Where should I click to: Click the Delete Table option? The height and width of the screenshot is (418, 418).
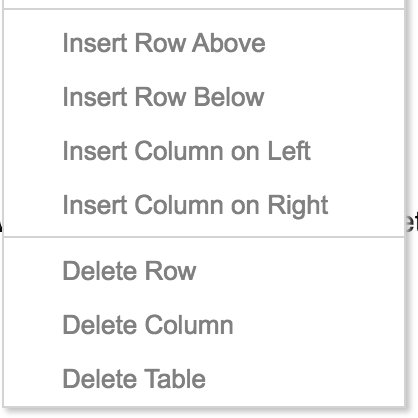(204, 379)
